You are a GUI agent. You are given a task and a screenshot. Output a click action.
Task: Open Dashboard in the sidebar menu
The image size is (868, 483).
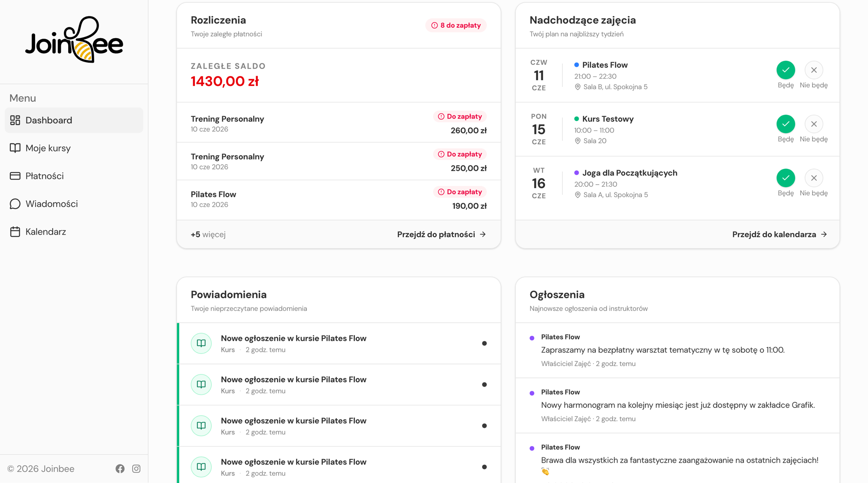pos(74,120)
